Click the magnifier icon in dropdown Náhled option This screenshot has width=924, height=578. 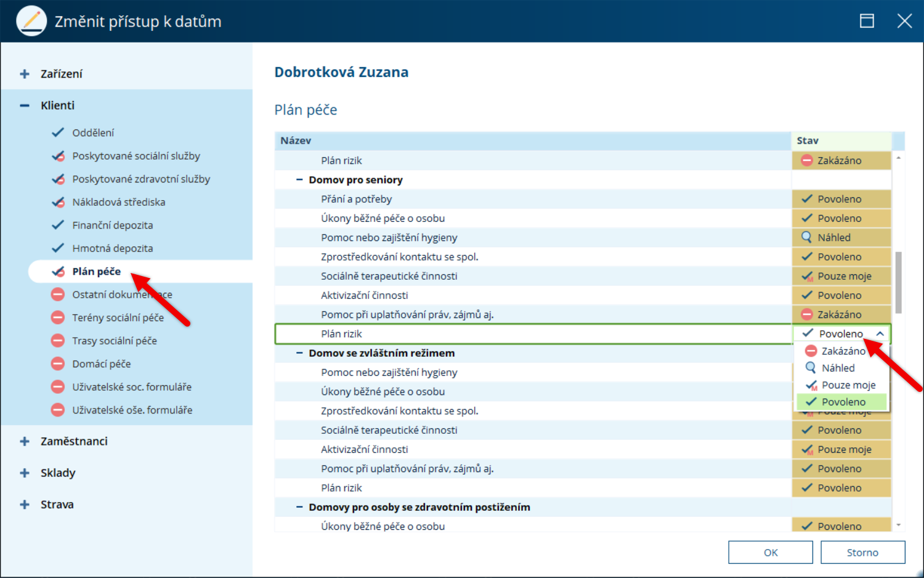811,368
